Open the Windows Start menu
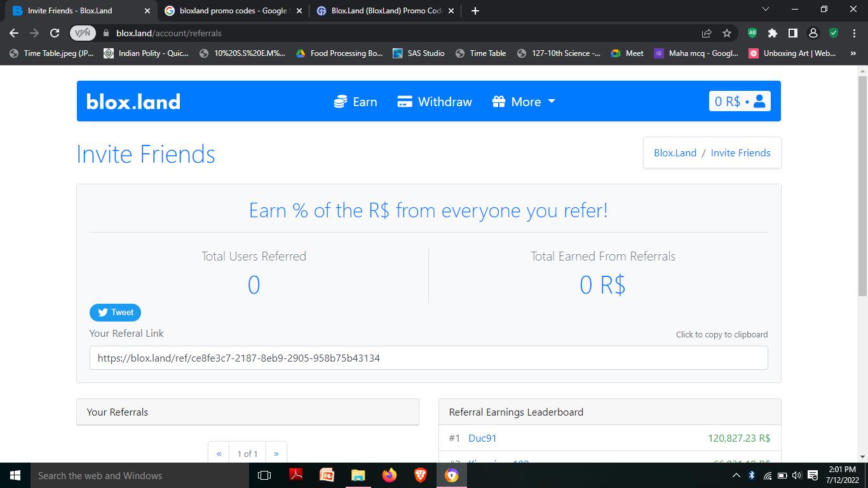This screenshot has width=868, height=488. tap(15, 475)
